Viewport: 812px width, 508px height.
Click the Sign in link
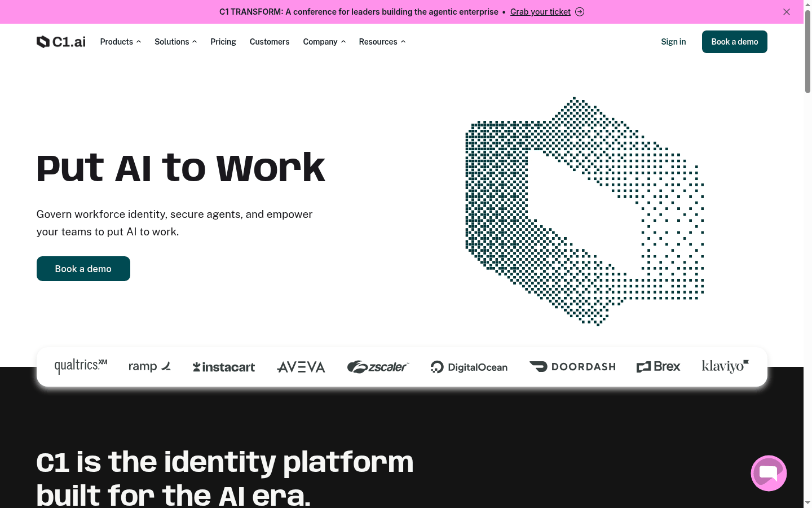[673, 42]
